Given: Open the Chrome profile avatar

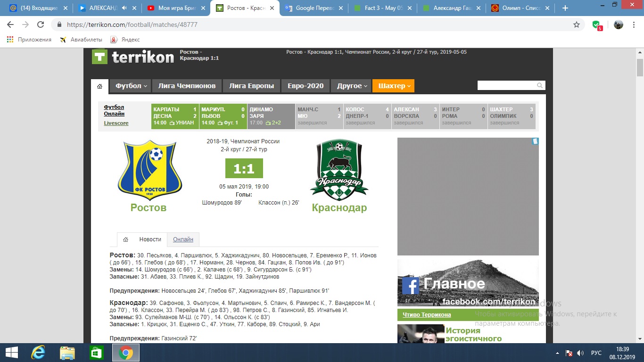Looking at the screenshot, I should [x=619, y=25].
